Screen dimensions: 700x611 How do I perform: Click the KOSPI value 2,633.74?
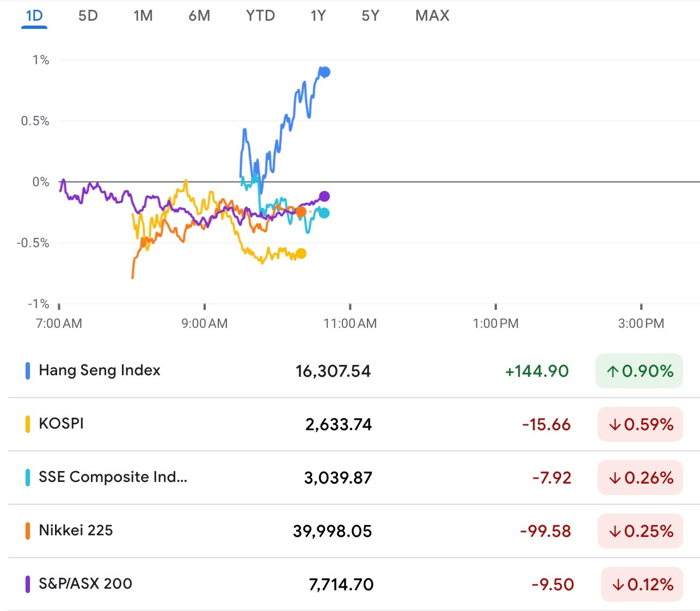click(339, 424)
